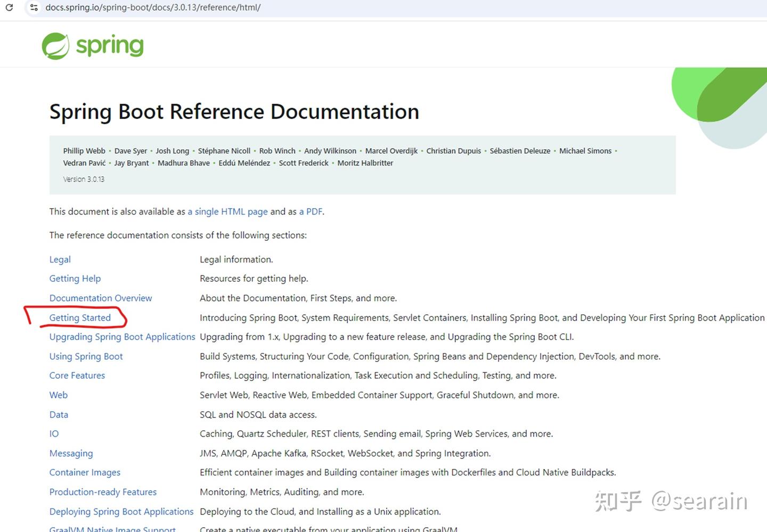Screen dimensions: 767x532
Task: Open site information icon in address bar
Action: point(34,7)
